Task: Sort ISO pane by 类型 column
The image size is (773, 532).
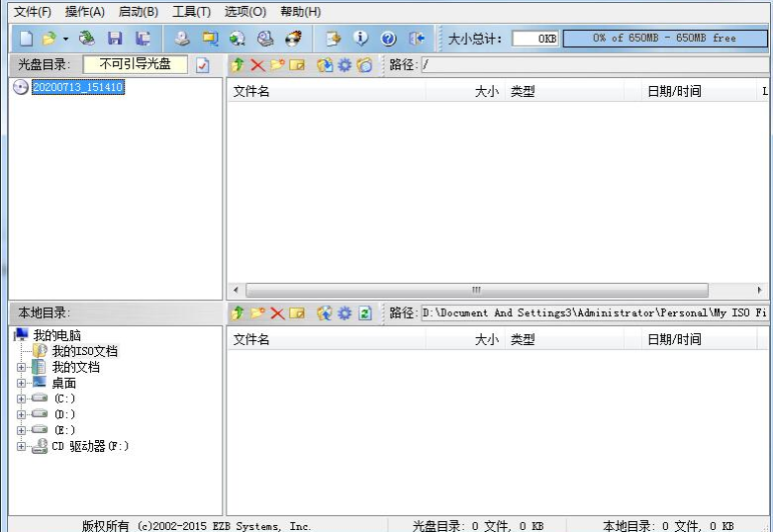Action: (x=564, y=91)
